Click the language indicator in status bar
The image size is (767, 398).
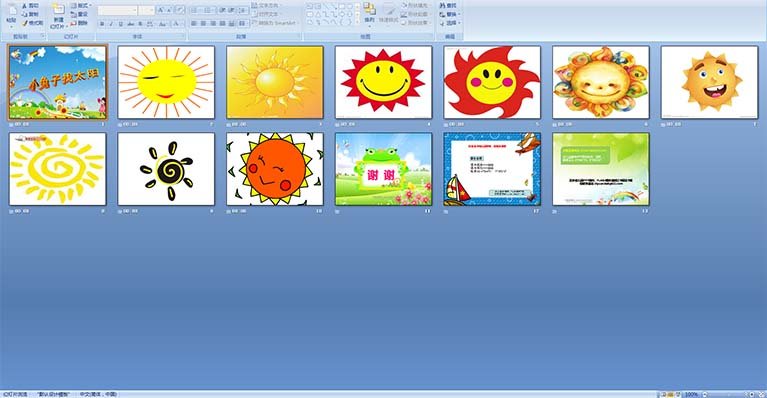[x=98, y=394]
